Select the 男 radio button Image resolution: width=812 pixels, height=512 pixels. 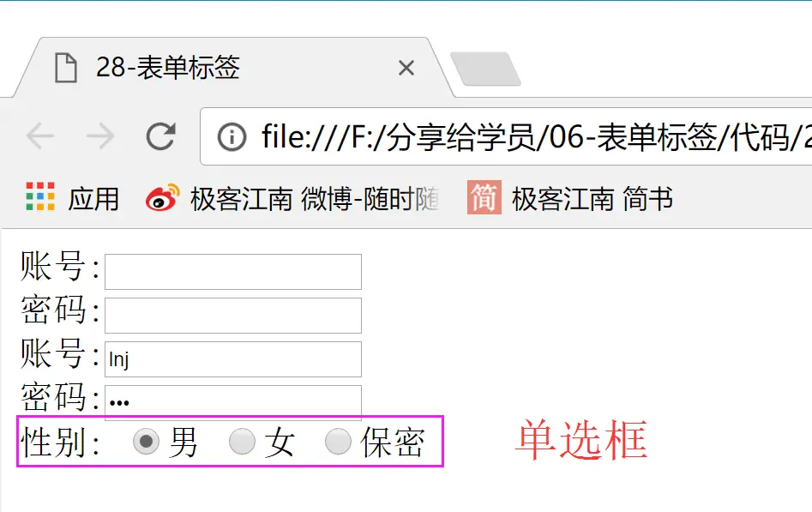click(146, 442)
